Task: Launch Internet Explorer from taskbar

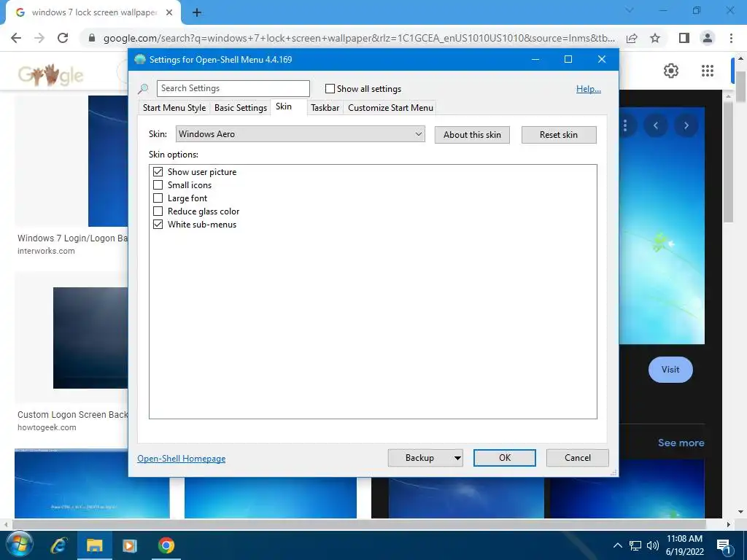Action: tap(59, 545)
